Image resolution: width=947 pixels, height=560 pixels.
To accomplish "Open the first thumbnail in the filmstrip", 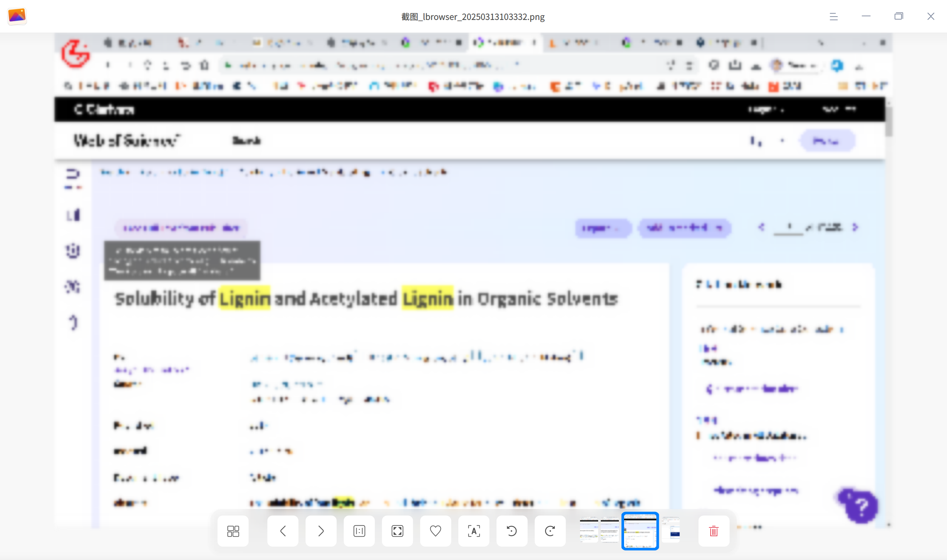I will click(589, 530).
